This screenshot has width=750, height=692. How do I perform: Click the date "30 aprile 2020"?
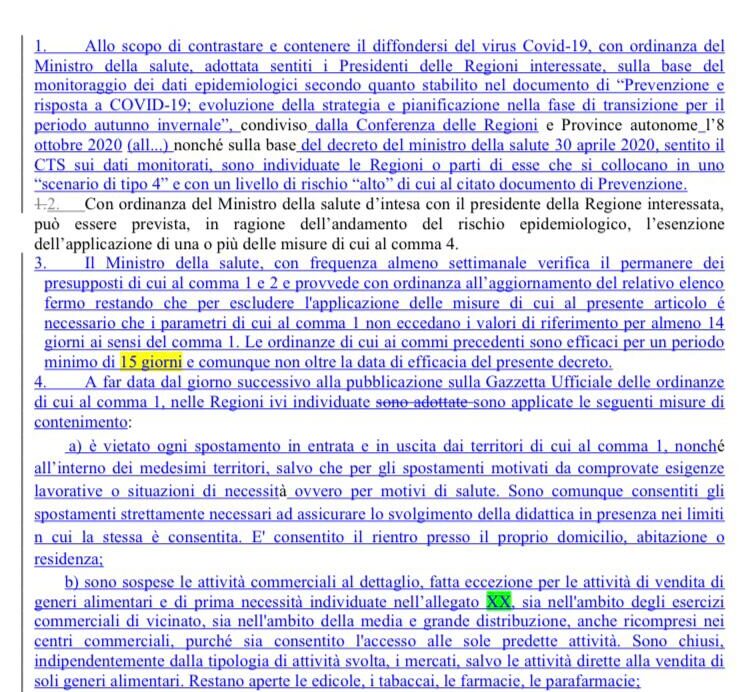coord(605,145)
